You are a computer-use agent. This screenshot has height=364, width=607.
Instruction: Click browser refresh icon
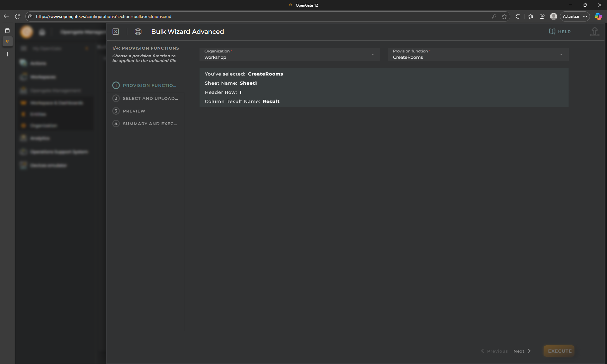click(x=18, y=16)
